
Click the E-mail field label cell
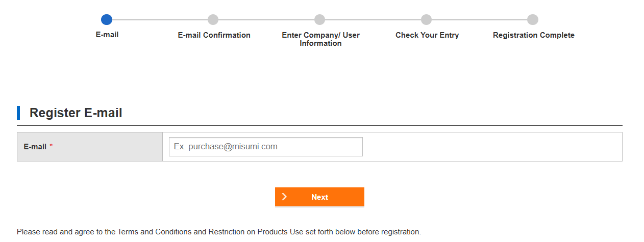tap(89, 147)
